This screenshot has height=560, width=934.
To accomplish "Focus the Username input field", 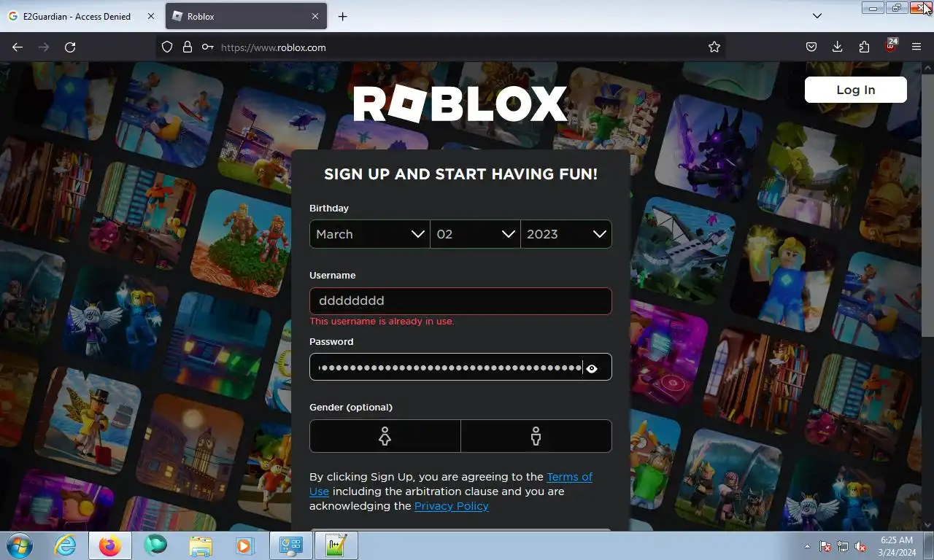I will (460, 301).
